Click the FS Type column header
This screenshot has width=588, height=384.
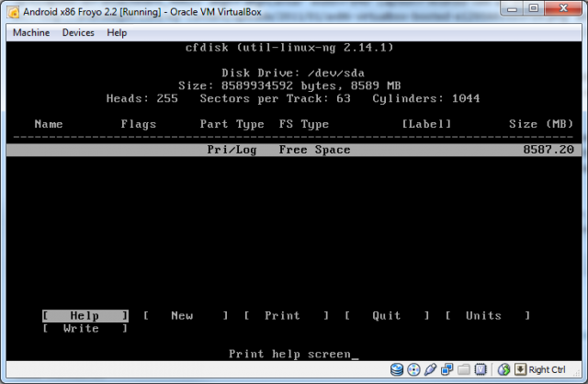coord(304,124)
